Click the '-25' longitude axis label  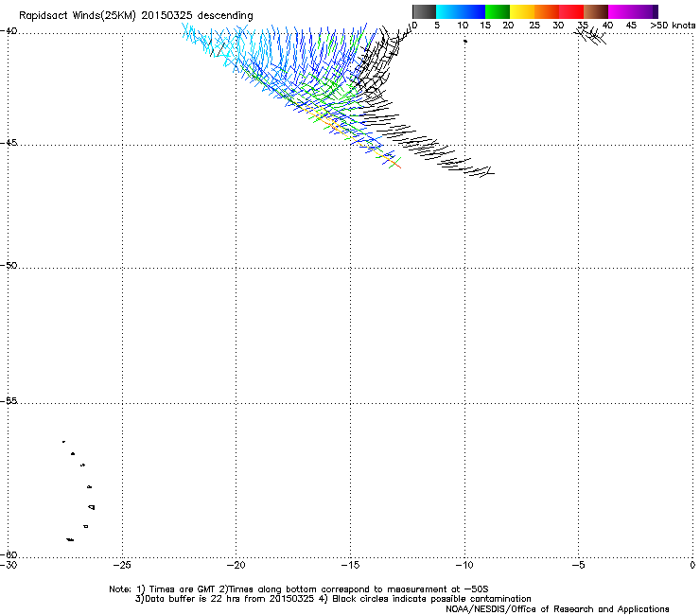point(122,565)
